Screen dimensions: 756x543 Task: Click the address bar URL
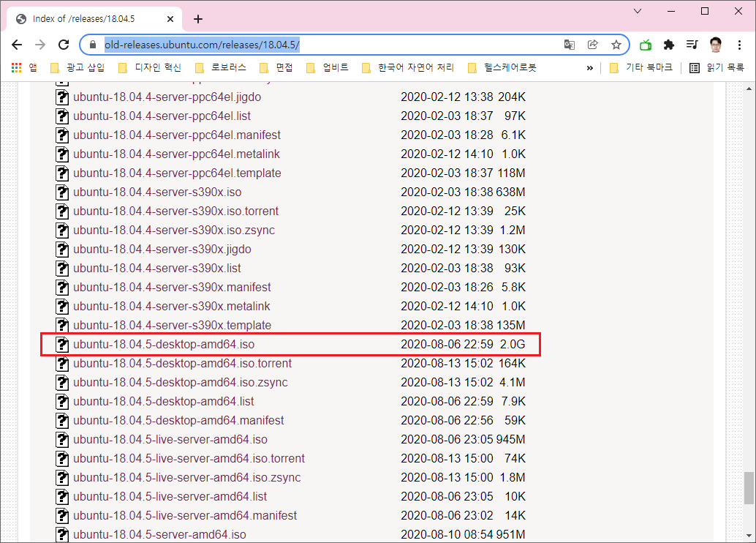point(202,45)
